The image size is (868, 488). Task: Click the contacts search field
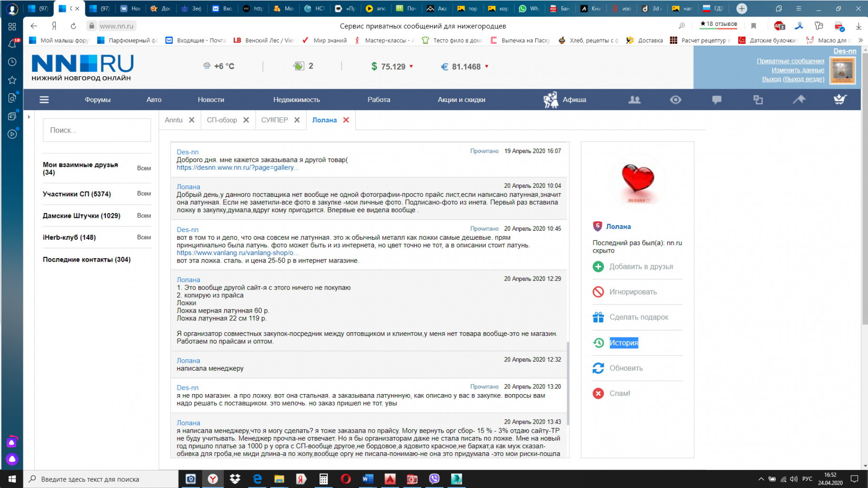click(97, 130)
